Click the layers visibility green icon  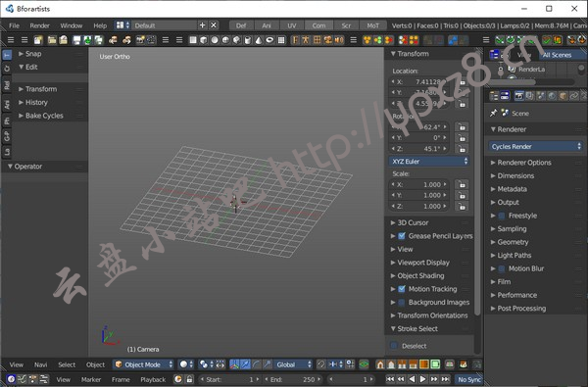[x=364, y=364]
